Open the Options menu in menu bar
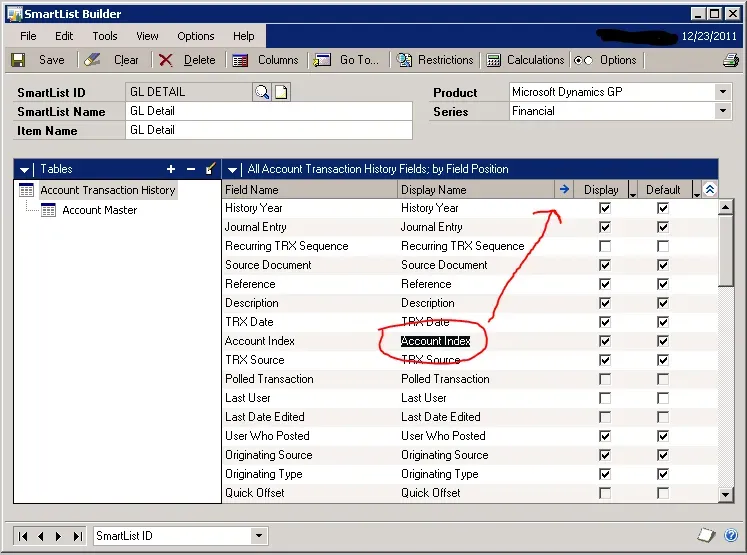Screen dimensions: 747x555 point(196,36)
